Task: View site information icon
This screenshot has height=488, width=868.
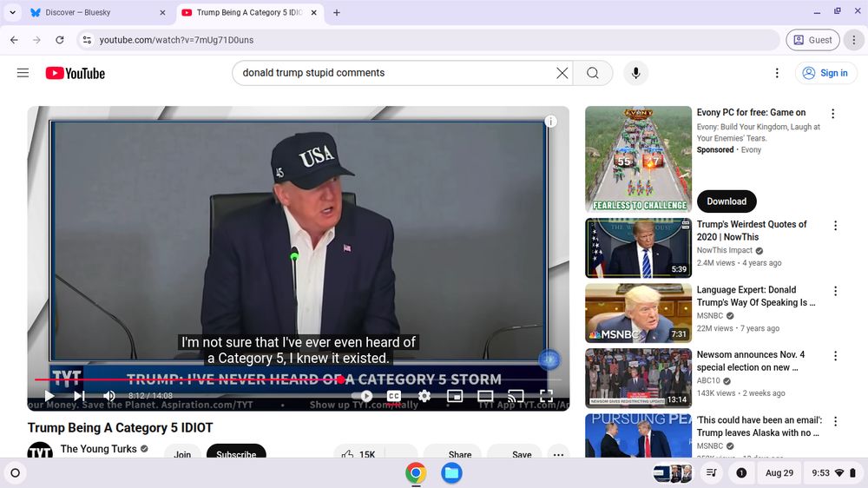Action: coord(87,40)
